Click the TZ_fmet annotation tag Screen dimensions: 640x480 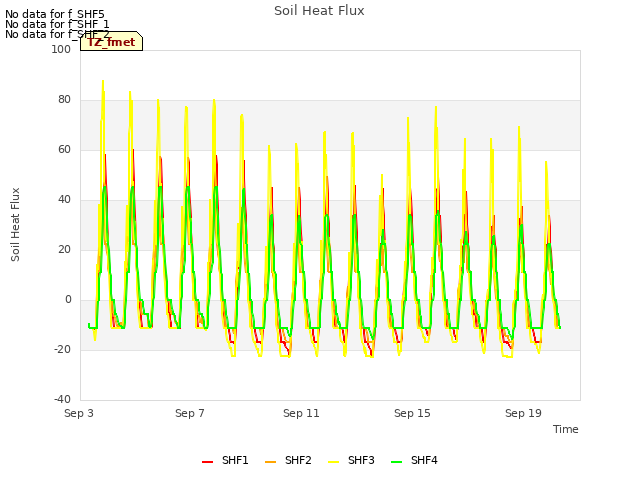(111, 41)
